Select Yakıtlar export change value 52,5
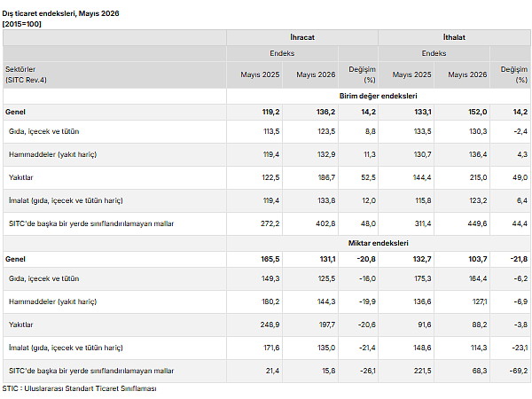 (x=368, y=177)
